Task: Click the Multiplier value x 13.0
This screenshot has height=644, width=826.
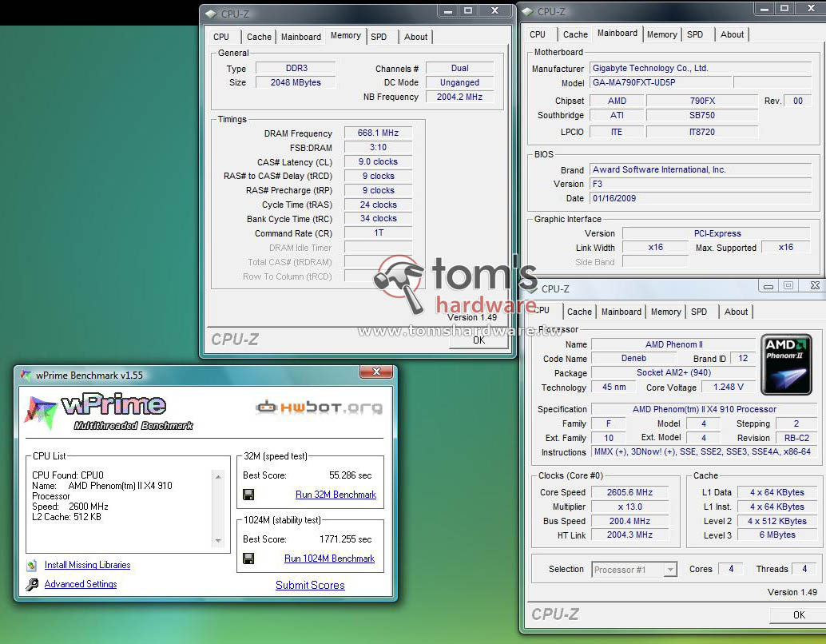Action: 629,507
